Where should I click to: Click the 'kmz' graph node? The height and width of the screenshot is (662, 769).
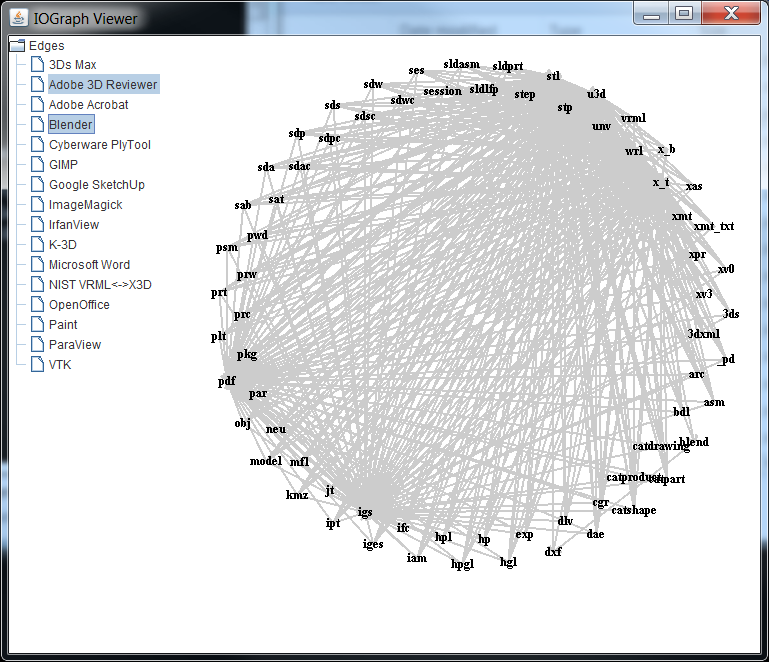(x=297, y=495)
